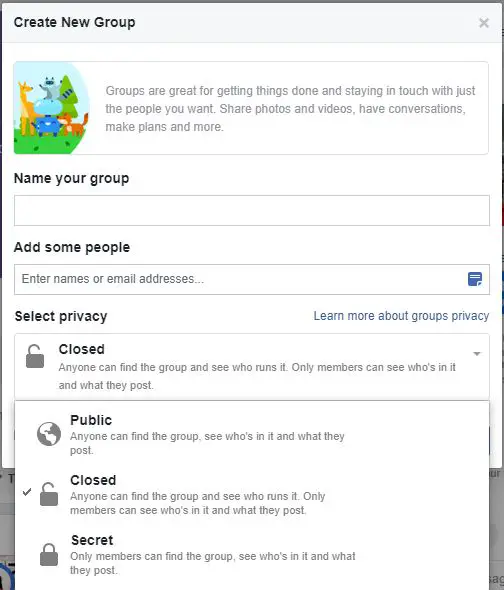This screenshot has height=590, width=504.
Task: Click the animals illustration thumbnail
Action: (x=52, y=108)
